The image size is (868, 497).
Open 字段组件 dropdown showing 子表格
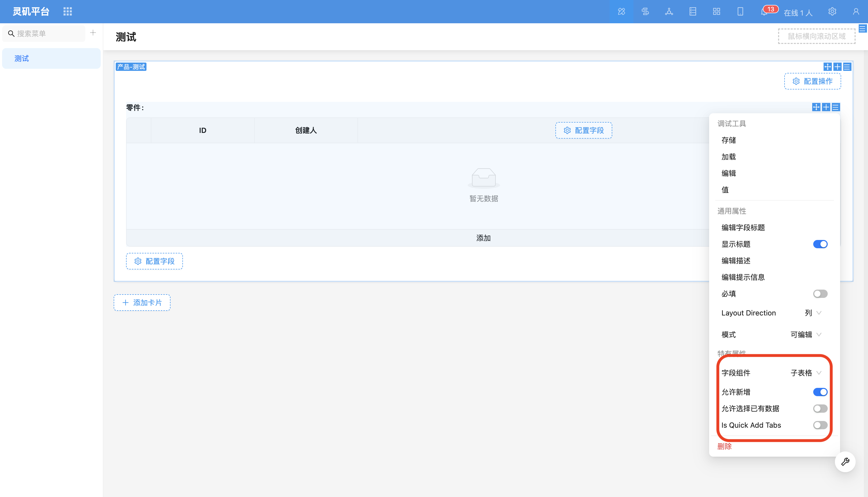pos(806,373)
